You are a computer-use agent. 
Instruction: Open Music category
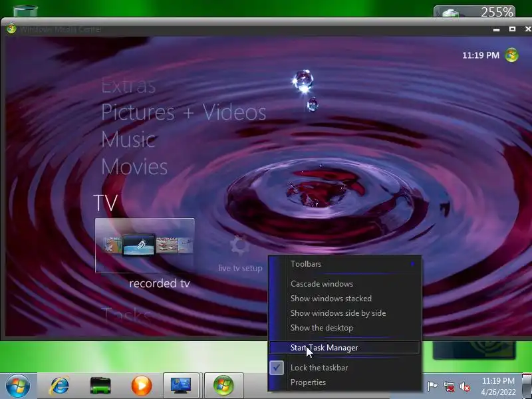click(x=128, y=140)
